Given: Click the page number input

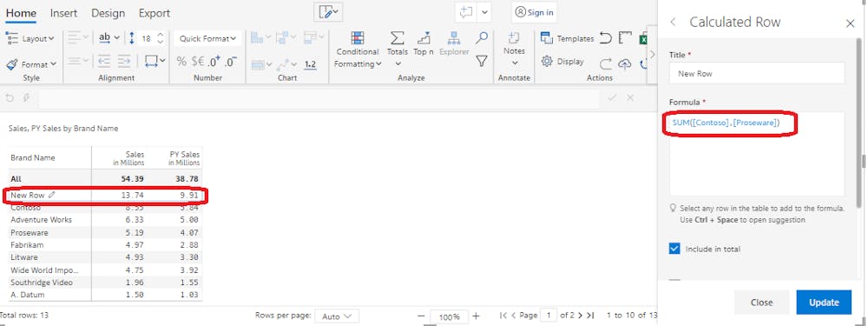Looking at the screenshot, I should coord(549,316).
